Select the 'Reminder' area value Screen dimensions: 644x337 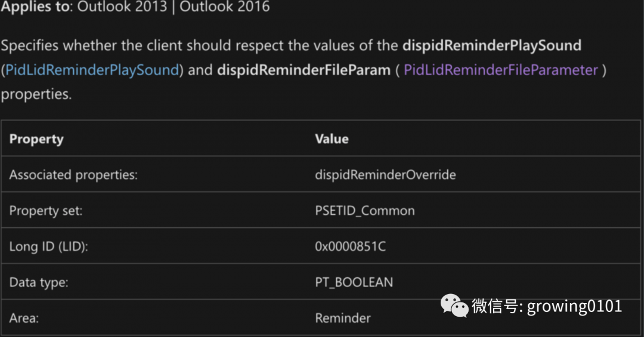pyautogui.click(x=342, y=318)
